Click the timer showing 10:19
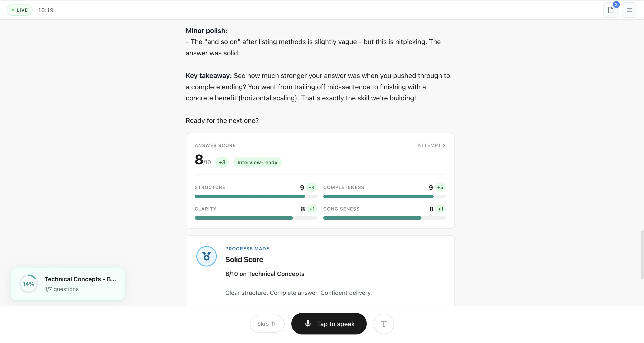This screenshot has width=644, height=343. coord(46,10)
